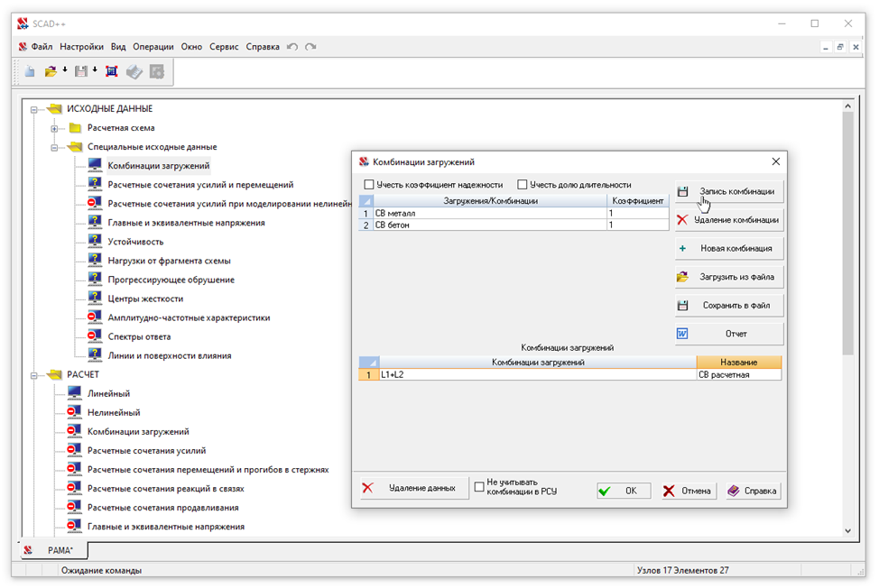Viewport: 879px width, 588px height.
Task: Click the Узлов 17 Элементов 27 status text
Action: 683,570
